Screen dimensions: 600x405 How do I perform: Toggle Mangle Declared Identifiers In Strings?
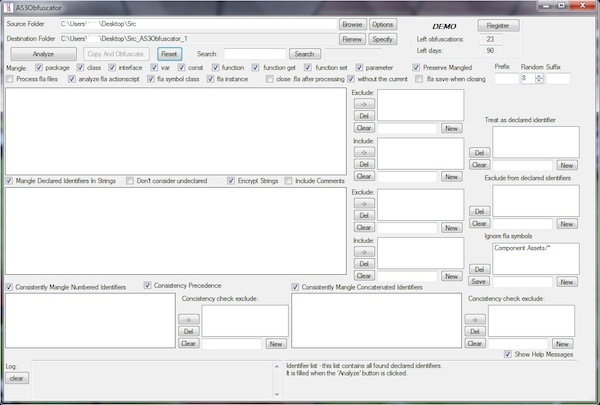pyautogui.click(x=9, y=181)
